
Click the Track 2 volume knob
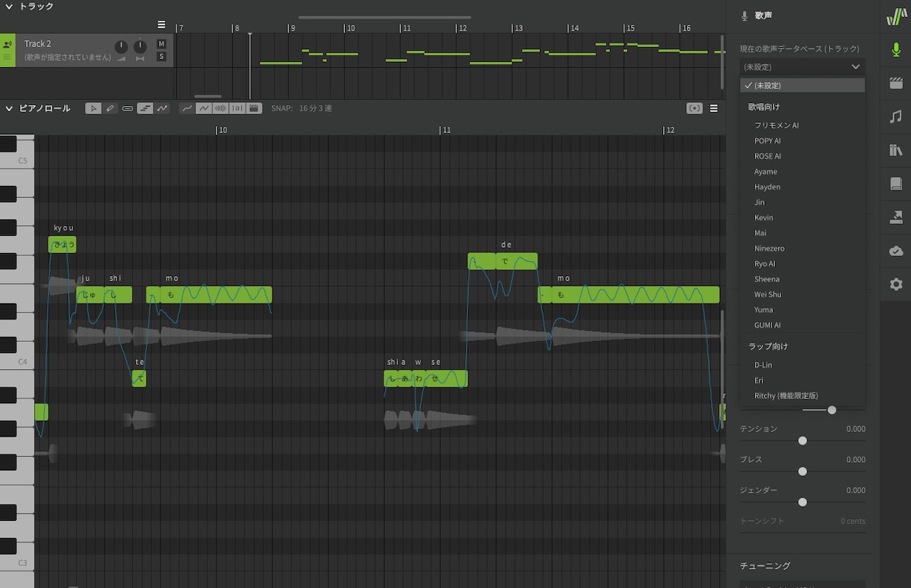coord(121,47)
